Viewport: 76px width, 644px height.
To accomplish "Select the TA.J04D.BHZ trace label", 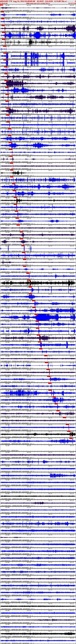I will click(x=17, y=79).
